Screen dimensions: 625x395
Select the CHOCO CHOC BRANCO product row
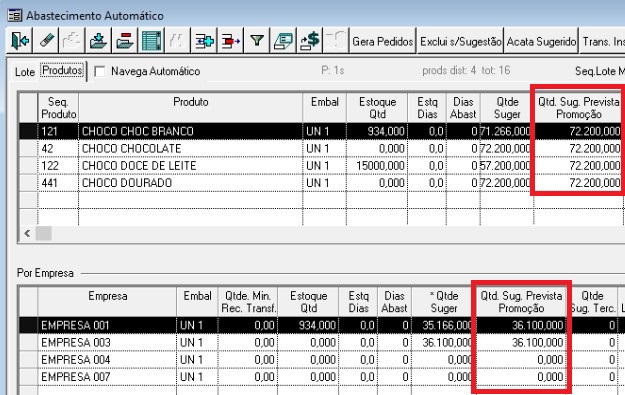[x=321, y=131]
